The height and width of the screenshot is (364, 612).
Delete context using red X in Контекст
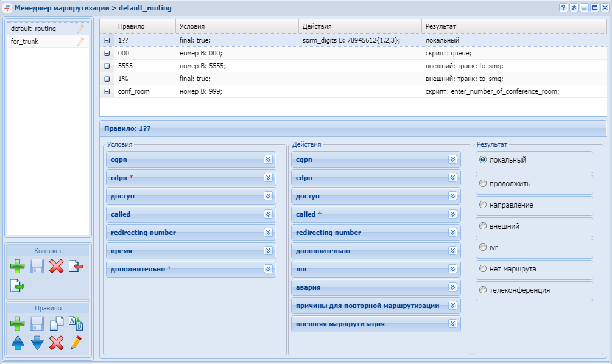(x=56, y=266)
